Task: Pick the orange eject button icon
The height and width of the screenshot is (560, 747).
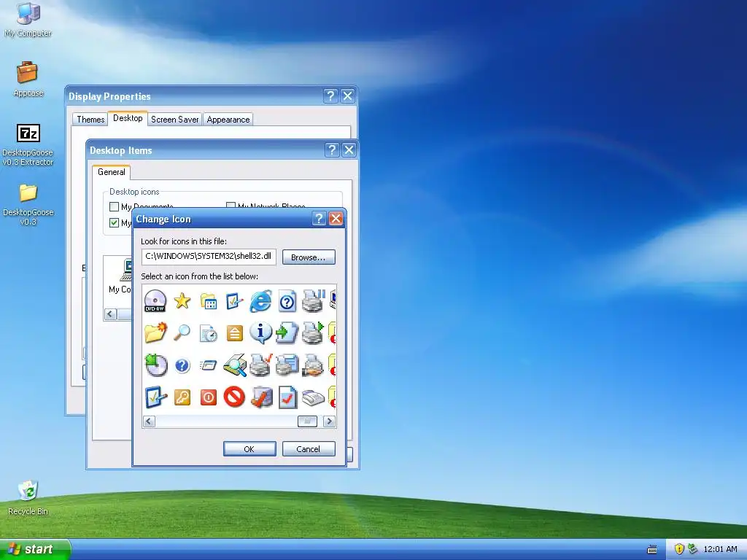Action: click(x=234, y=333)
